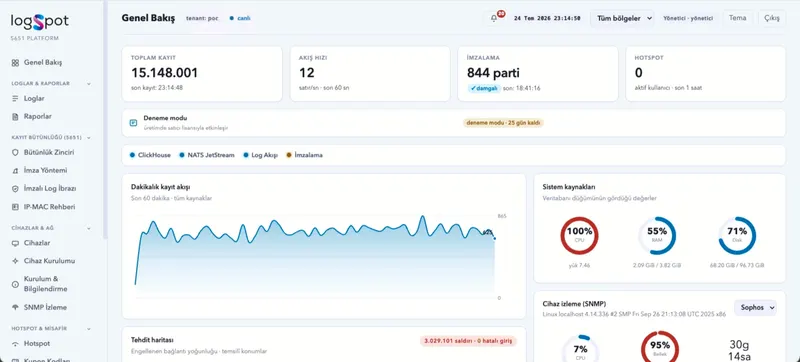Click the ClickHouse status dot
800x362 pixels.
pos(133,155)
